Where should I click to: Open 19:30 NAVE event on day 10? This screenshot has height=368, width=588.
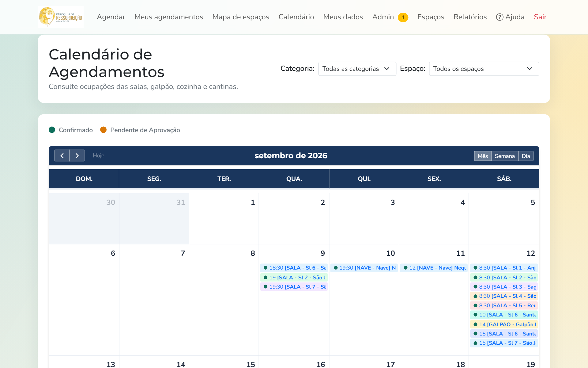pyautogui.click(x=364, y=268)
